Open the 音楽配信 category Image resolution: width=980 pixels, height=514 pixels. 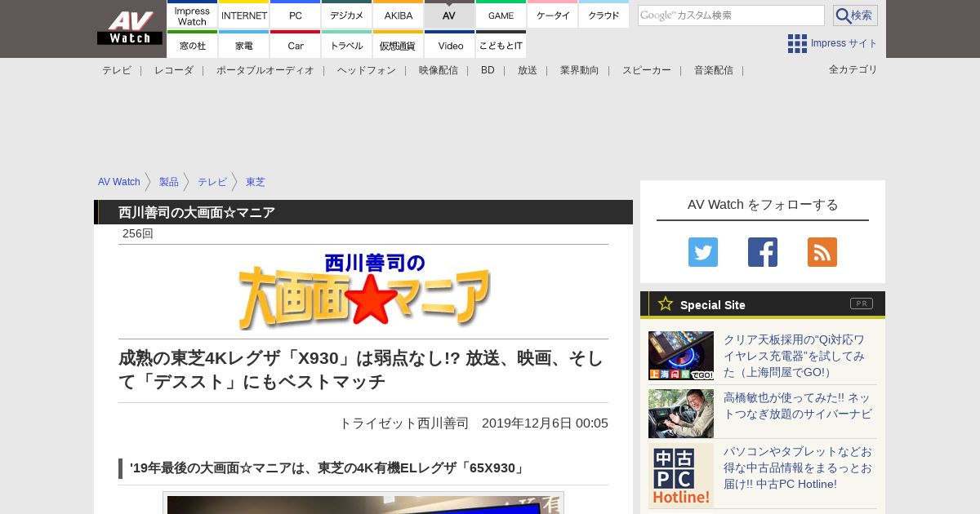pyautogui.click(x=714, y=70)
